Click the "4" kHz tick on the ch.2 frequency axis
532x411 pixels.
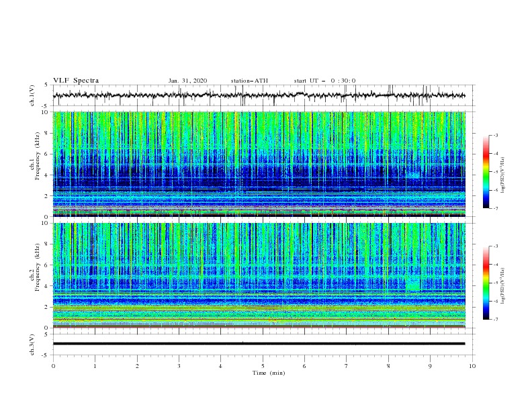[x=48, y=286]
